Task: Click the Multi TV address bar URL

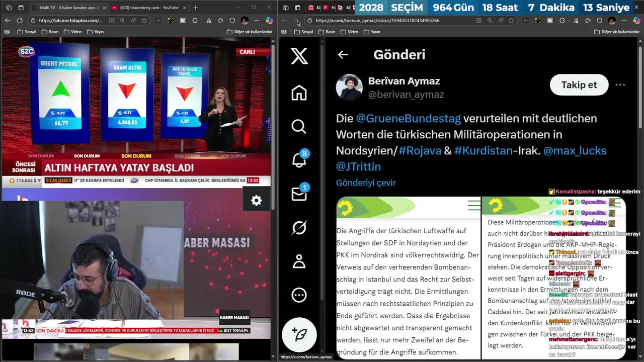Action: tap(70, 21)
